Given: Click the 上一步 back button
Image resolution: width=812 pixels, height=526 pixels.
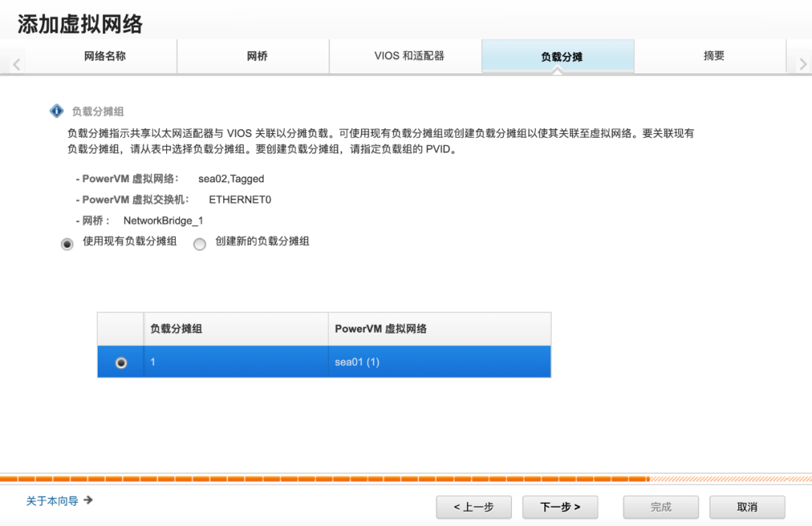Looking at the screenshot, I should (474, 507).
